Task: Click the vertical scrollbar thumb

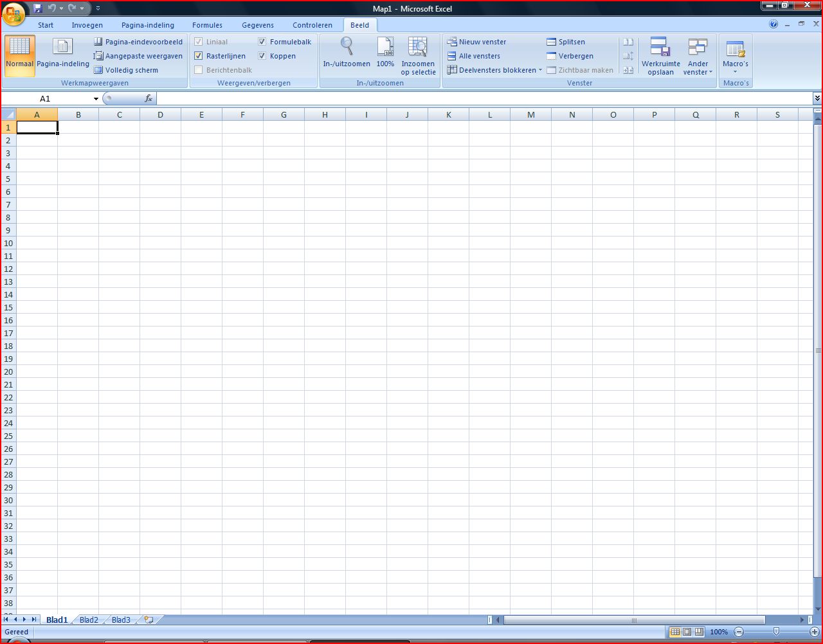Action: point(818,350)
